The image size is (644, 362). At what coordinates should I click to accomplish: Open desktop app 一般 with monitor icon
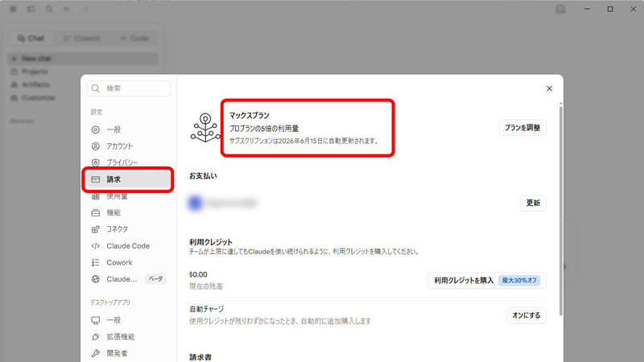click(129, 320)
